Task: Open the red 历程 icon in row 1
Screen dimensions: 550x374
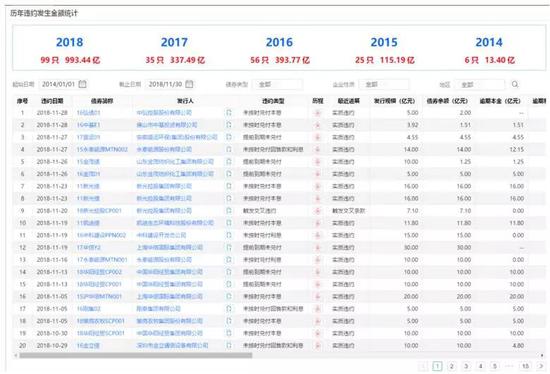Action: point(317,113)
